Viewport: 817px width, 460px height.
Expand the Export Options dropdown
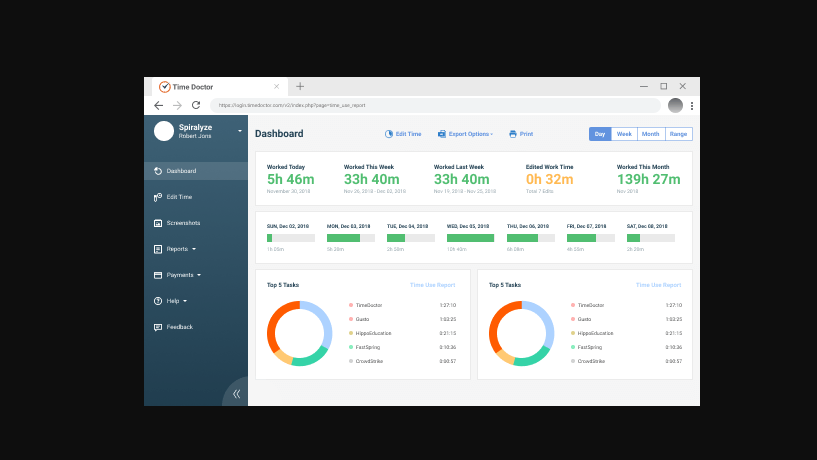coord(468,134)
